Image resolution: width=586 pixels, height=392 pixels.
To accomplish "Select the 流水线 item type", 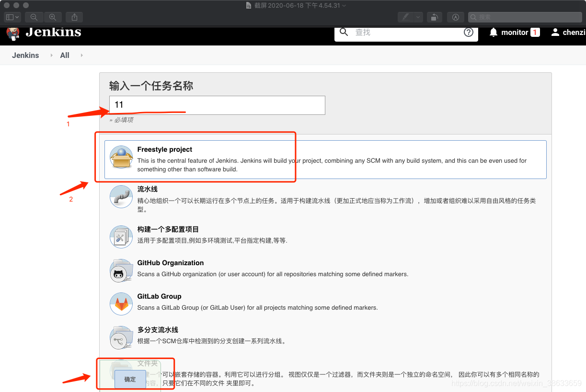I will tap(325, 199).
